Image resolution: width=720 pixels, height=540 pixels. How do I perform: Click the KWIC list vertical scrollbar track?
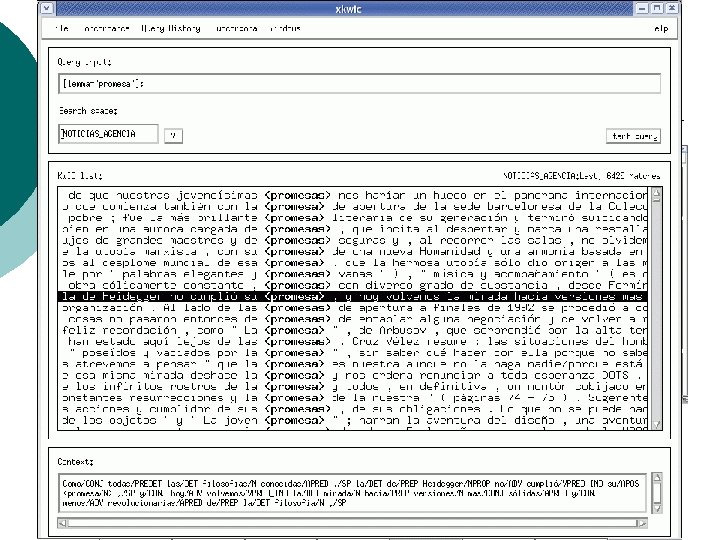click(657, 309)
